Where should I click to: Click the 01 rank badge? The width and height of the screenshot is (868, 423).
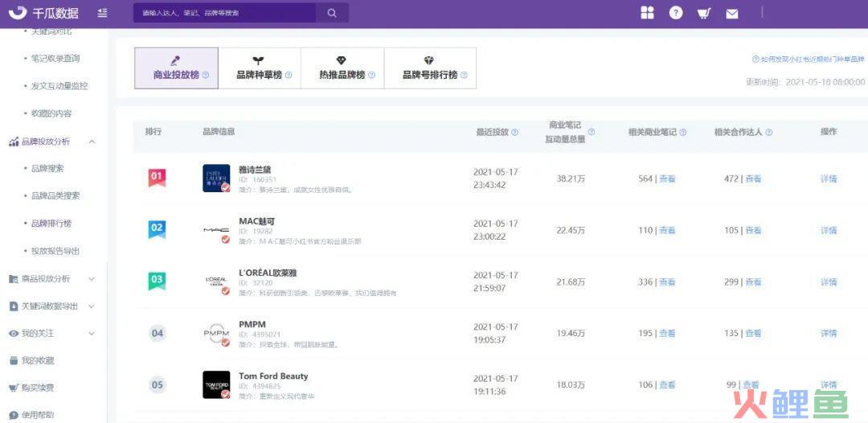tap(158, 178)
